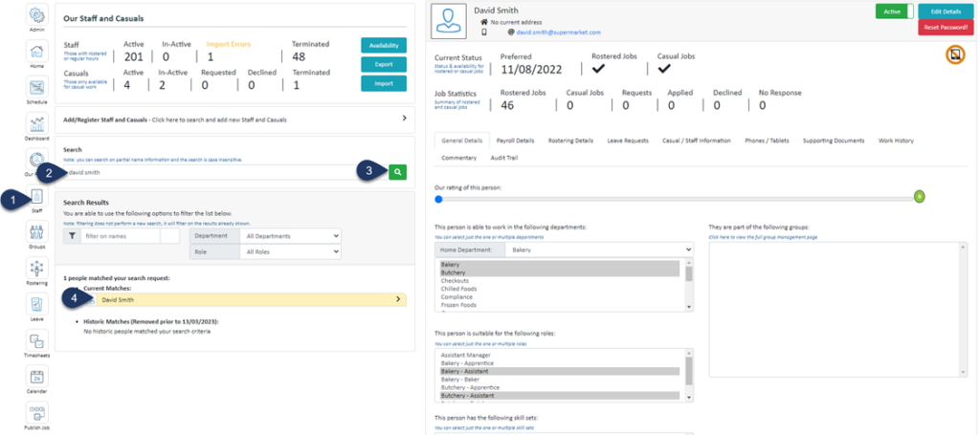Click the groups list box

[x=838, y=310]
